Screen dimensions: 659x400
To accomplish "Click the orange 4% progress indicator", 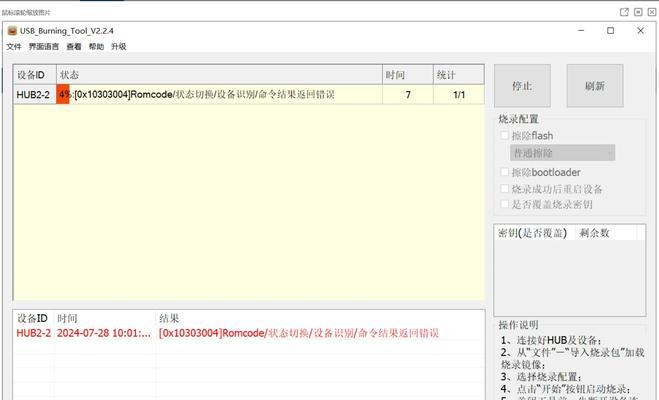I will tap(63, 95).
